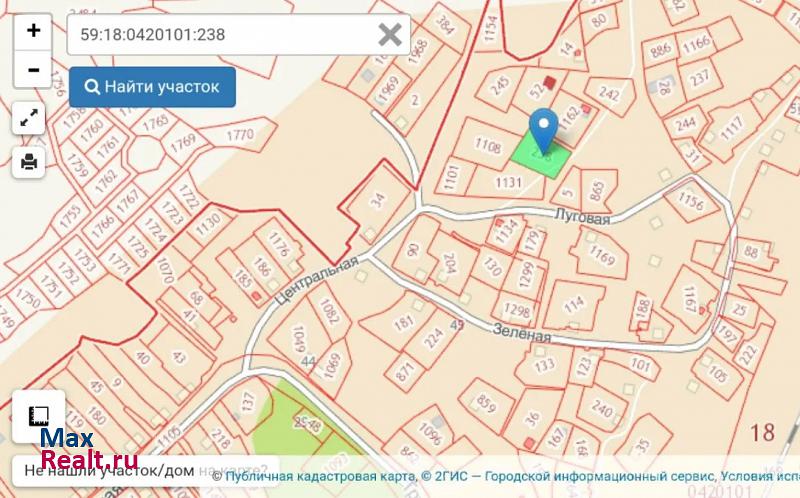
Task: Click the Центральная street label
Action: click(316, 281)
